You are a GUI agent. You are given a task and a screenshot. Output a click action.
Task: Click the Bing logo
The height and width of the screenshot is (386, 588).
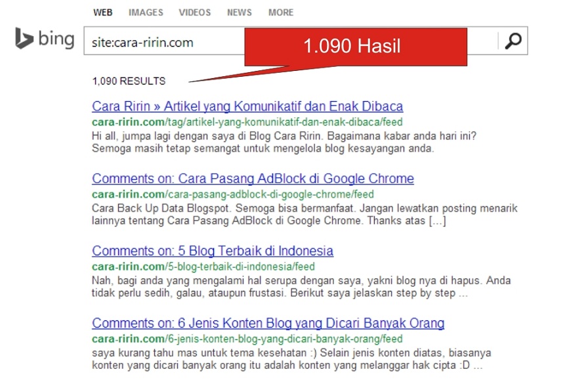click(x=45, y=39)
